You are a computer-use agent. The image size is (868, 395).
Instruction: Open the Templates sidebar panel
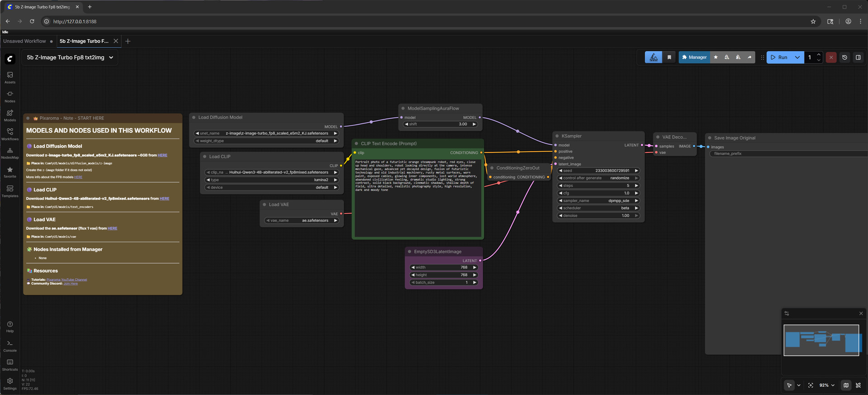tap(10, 191)
